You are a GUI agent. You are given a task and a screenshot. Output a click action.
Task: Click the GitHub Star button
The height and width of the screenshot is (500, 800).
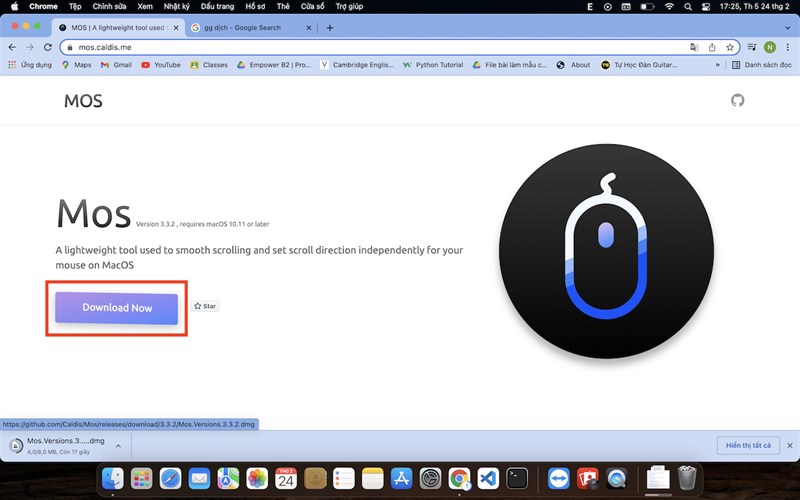click(205, 306)
